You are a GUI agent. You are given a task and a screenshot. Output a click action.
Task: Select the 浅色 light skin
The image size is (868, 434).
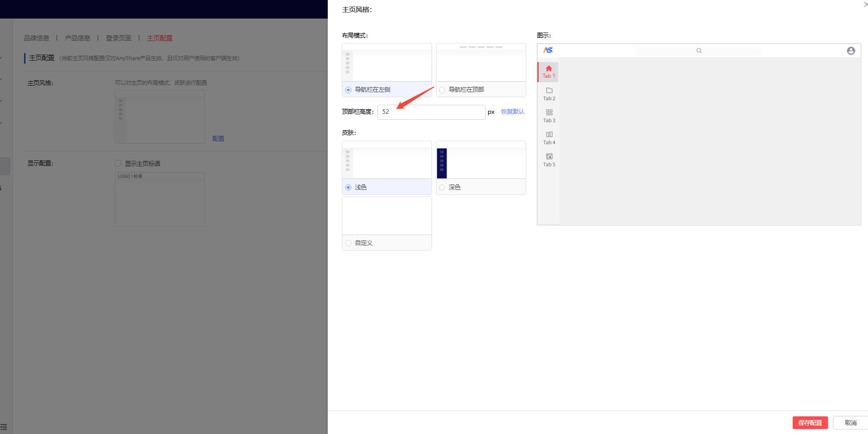(x=348, y=187)
